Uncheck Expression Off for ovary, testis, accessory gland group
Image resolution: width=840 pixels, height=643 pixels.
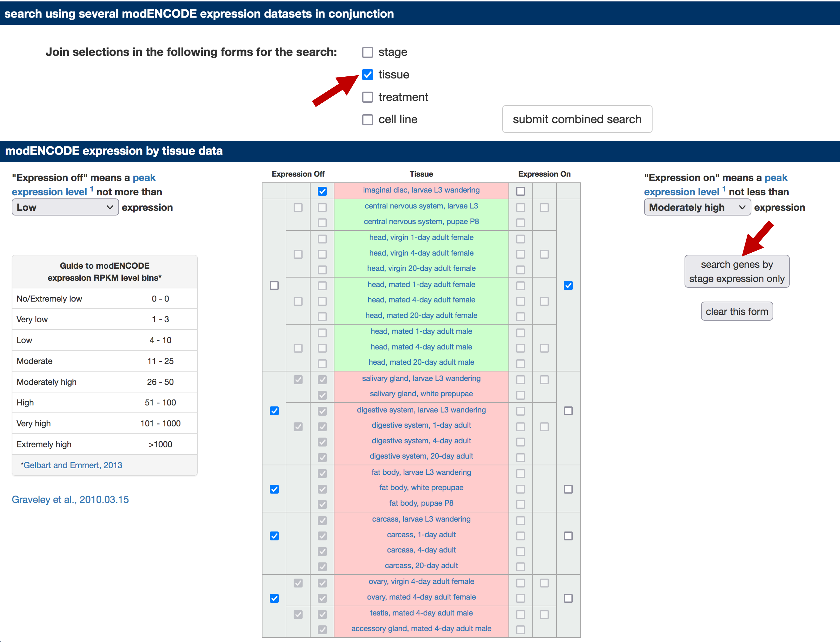(x=274, y=598)
